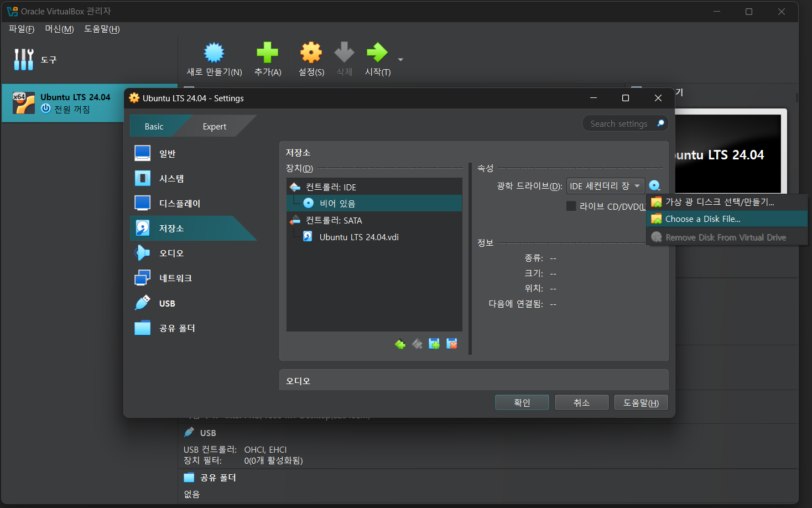Open the IDE Secondary optical drive dropdown

point(605,186)
